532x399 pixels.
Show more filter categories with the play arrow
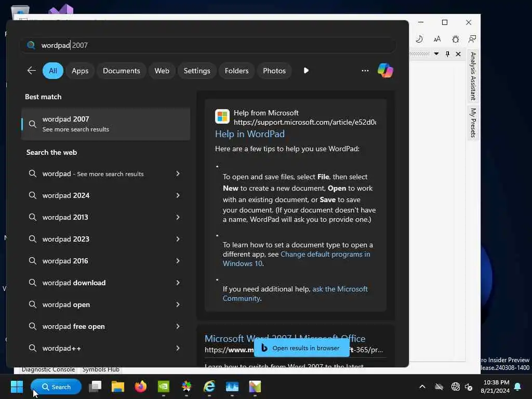click(306, 71)
